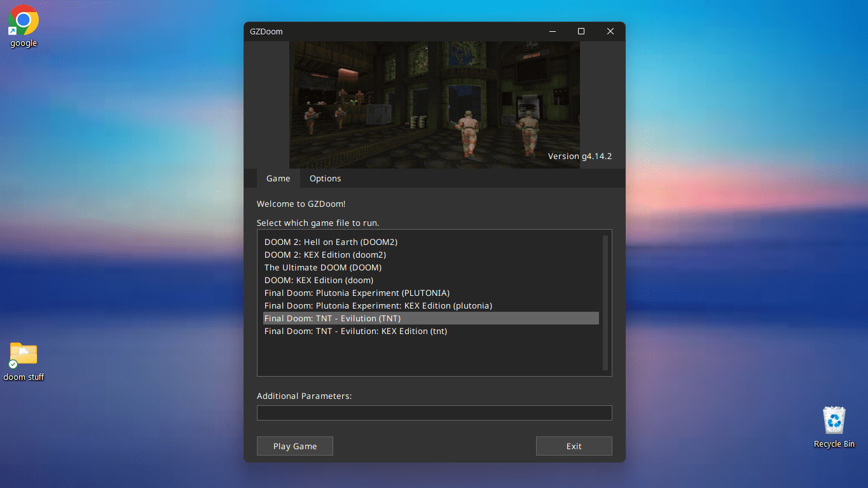The width and height of the screenshot is (868, 488).
Task: Switch to the Game tab
Action: (278, 178)
